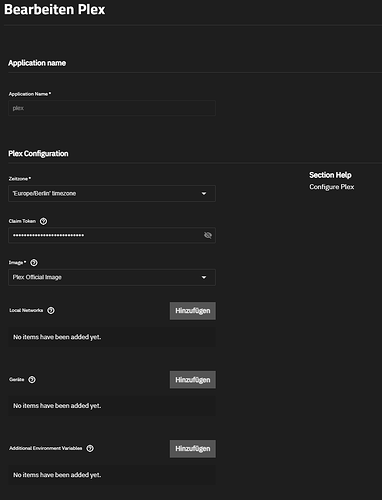Image resolution: width=382 pixels, height=500 pixels.
Task: Click the Configure Plex help text
Action: tap(332, 187)
